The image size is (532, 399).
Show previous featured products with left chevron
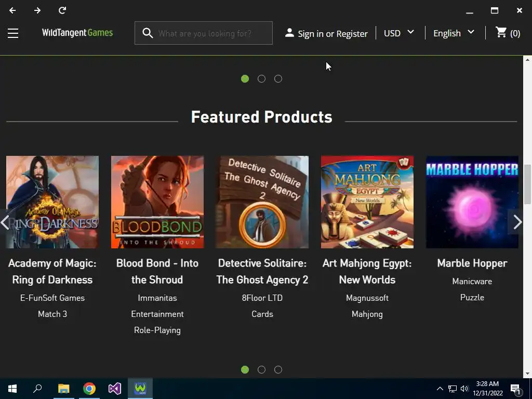tap(5, 222)
